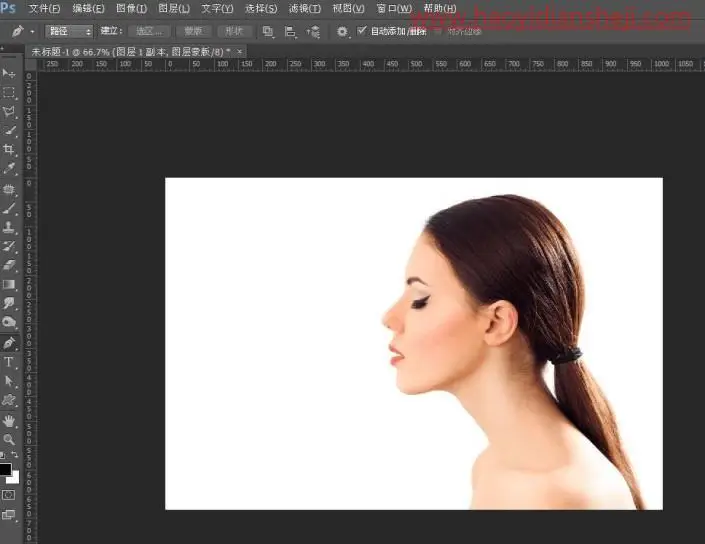Reset default foreground and background colors

tap(2, 455)
